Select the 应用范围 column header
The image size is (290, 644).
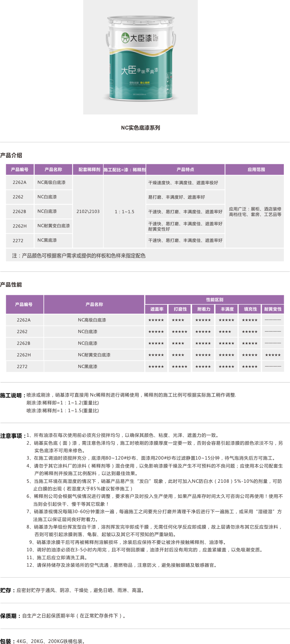pos(256,169)
